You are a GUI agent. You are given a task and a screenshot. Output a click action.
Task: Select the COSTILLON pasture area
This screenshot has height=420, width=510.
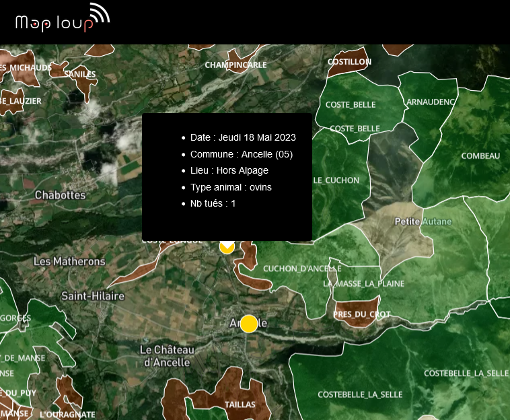point(349,61)
